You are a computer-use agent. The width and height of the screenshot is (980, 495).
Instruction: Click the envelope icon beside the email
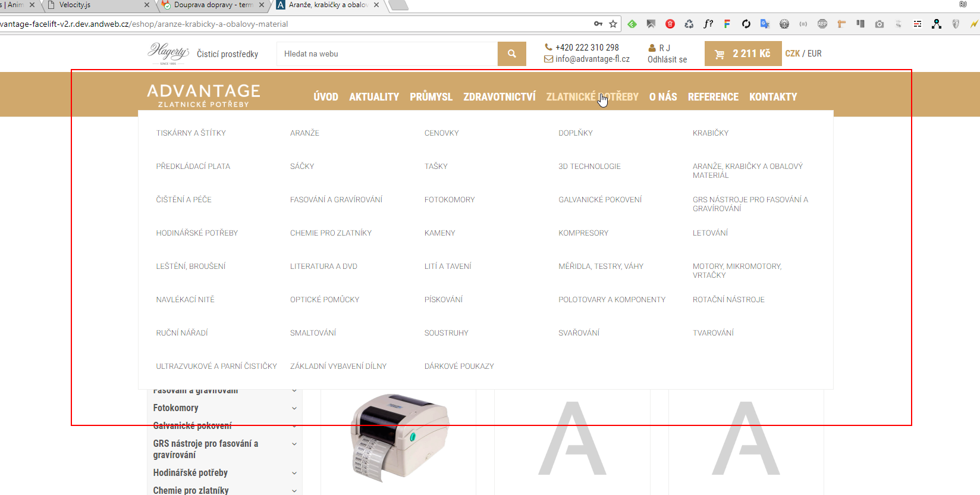(548, 59)
